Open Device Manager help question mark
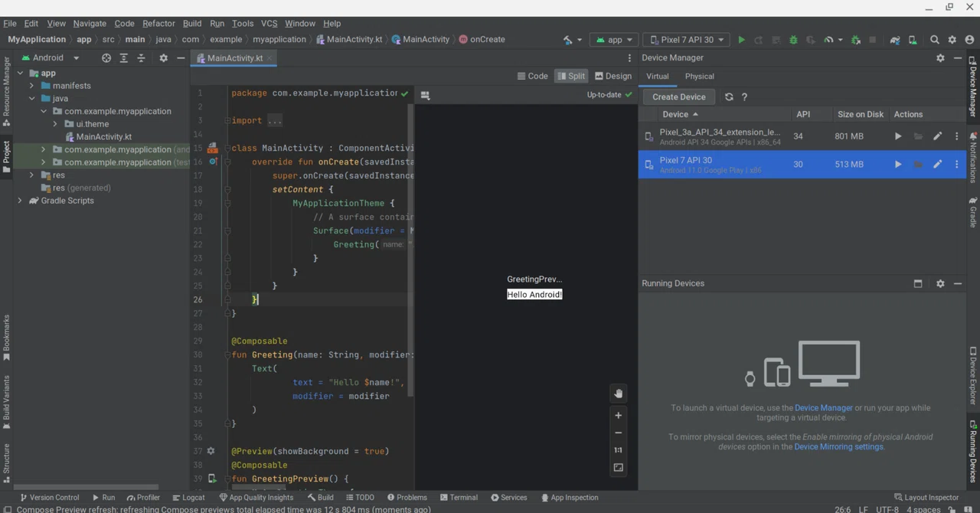 (744, 97)
